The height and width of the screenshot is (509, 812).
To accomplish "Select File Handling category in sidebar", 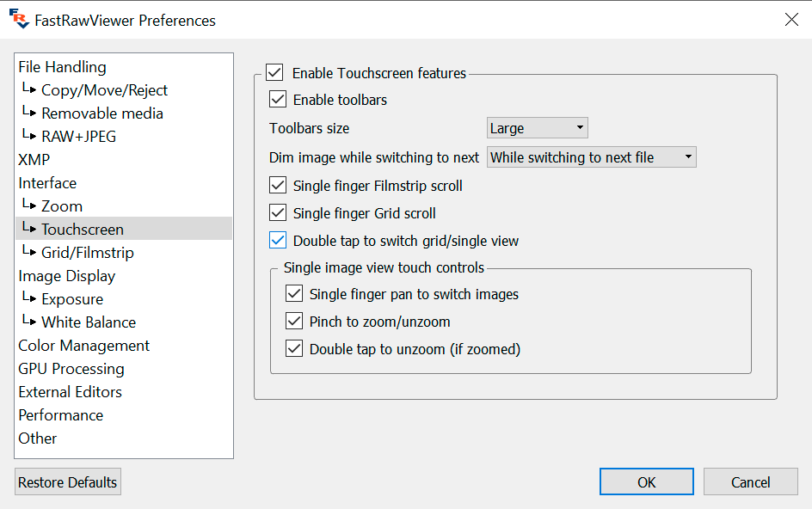I will pyautogui.click(x=63, y=67).
